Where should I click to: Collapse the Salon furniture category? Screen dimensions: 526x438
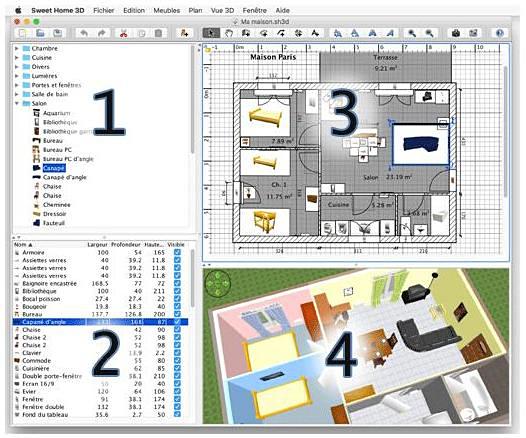tap(17, 103)
